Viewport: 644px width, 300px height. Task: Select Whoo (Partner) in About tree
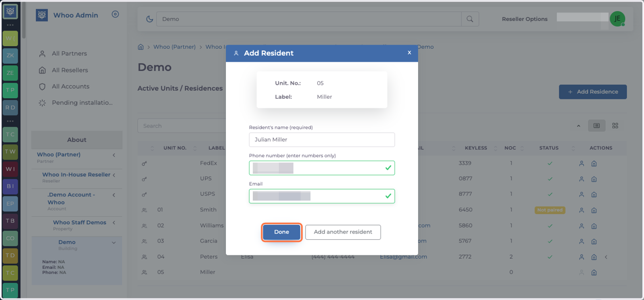(58, 155)
